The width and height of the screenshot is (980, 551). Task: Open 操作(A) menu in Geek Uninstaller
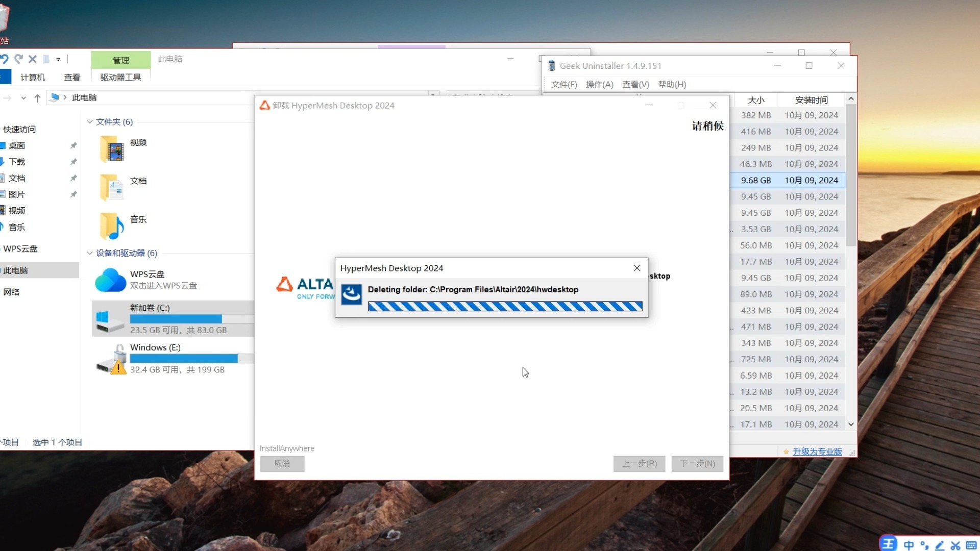600,84
